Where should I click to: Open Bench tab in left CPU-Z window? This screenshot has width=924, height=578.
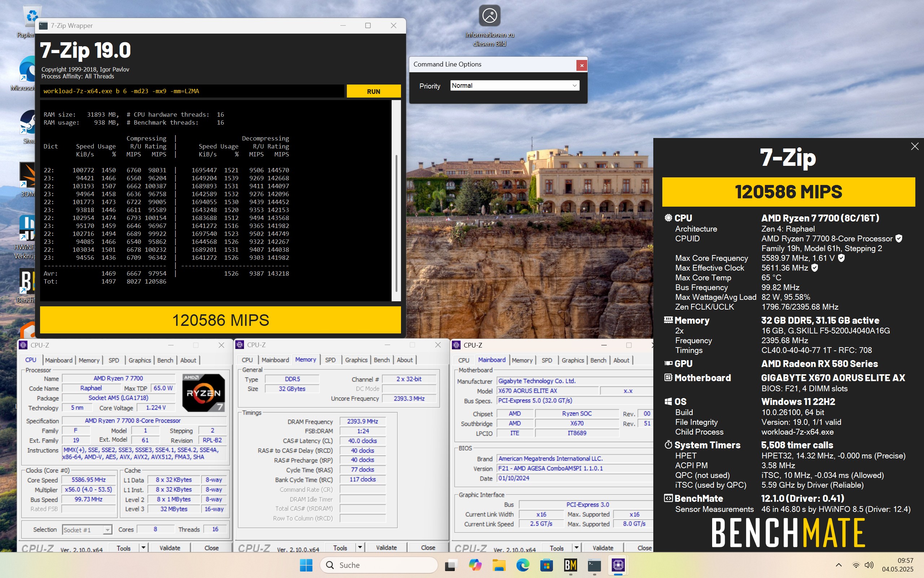coord(165,360)
